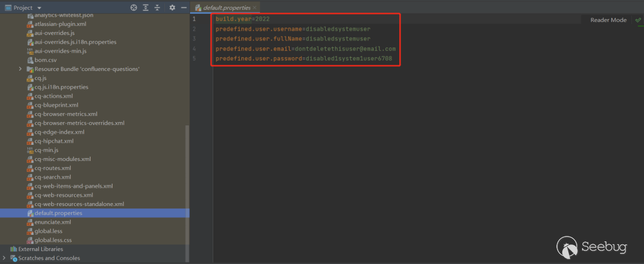
Task: Click the CSS icon of global.less.css
Action: pyautogui.click(x=30, y=240)
